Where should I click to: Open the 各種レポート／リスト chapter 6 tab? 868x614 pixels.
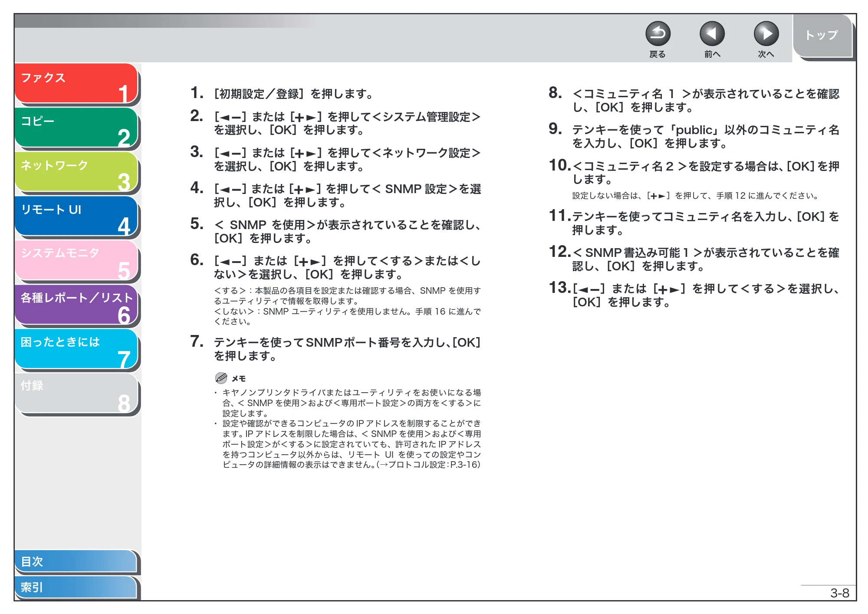coord(76,305)
